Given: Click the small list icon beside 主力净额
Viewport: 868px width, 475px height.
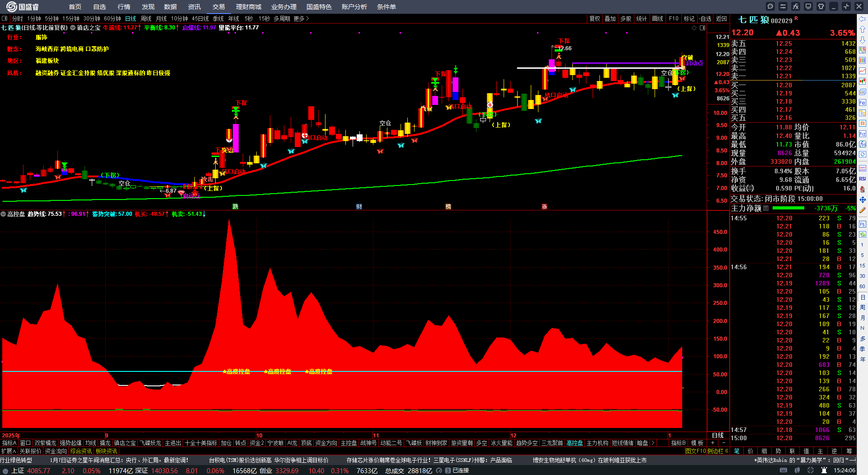Looking at the screenshot, I should tap(766, 208).
